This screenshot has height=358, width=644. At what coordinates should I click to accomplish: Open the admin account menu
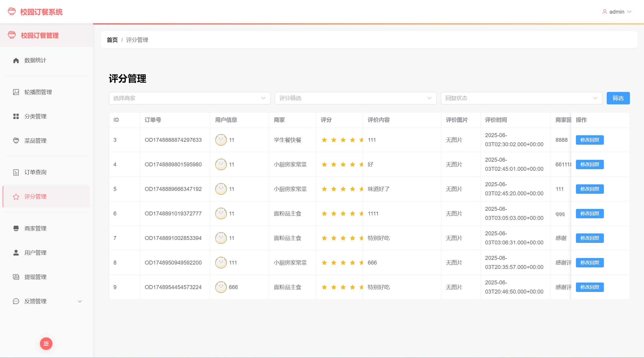click(617, 12)
